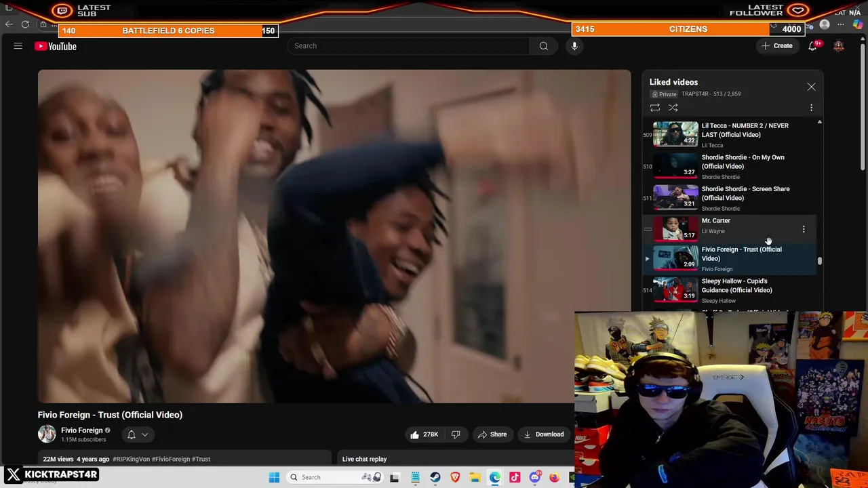The height and width of the screenshot is (488, 868).
Task: Click the #RIPKingVon hashtag
Action: [131, 459]
